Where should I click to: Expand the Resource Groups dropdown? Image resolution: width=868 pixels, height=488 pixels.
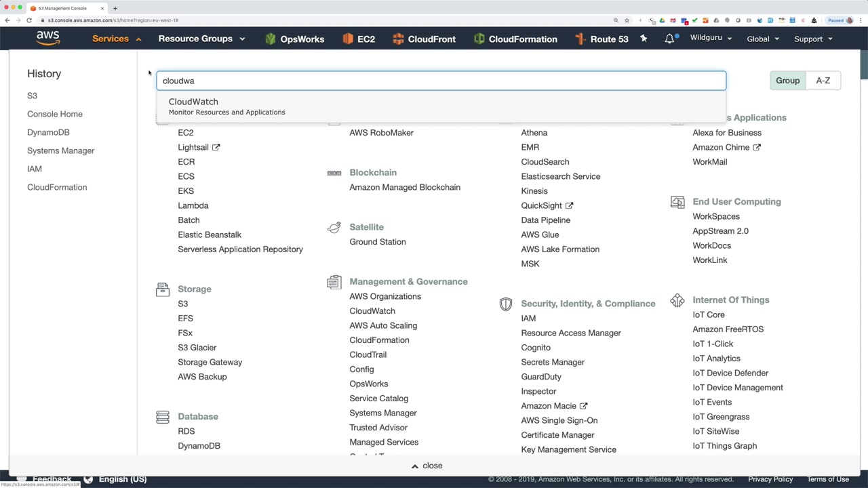pos(201,39)
